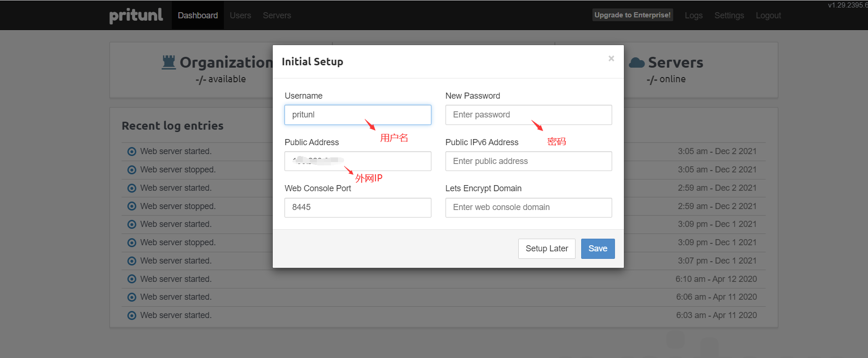The image size is (868, 358).
Task: Click log icon beside Apr 12 2020 entry
Action: (x=132, y=279)
